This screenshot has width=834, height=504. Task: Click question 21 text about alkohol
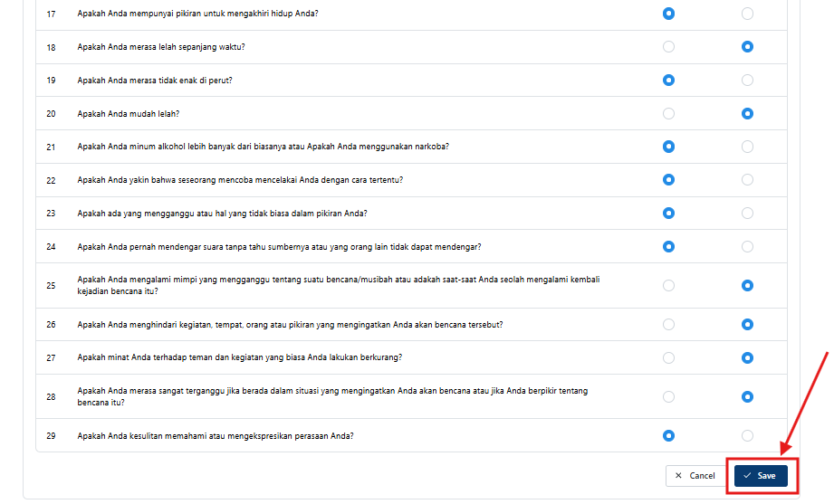(x=264, y=147)
